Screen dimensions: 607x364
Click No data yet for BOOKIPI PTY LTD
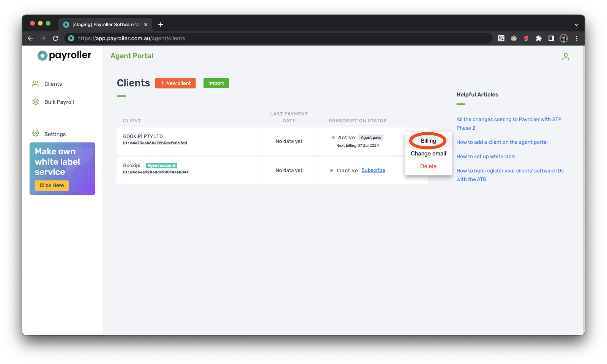pos(289,141)
